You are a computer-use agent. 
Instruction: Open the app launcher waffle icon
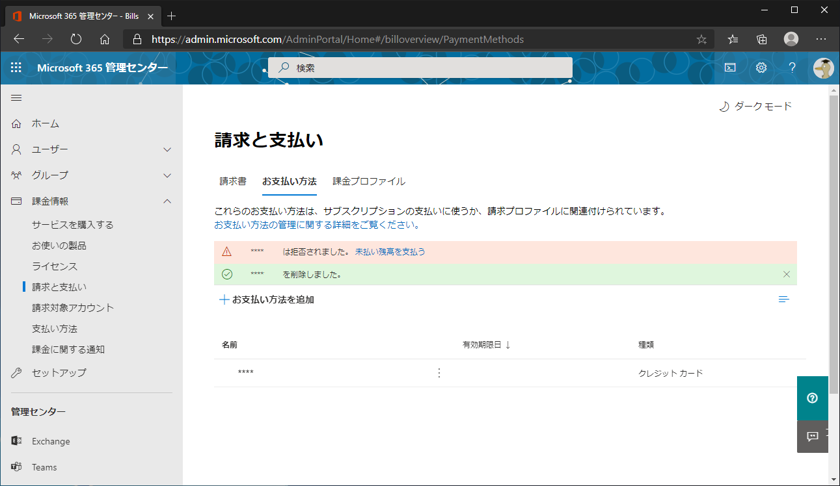coord(16,68)
